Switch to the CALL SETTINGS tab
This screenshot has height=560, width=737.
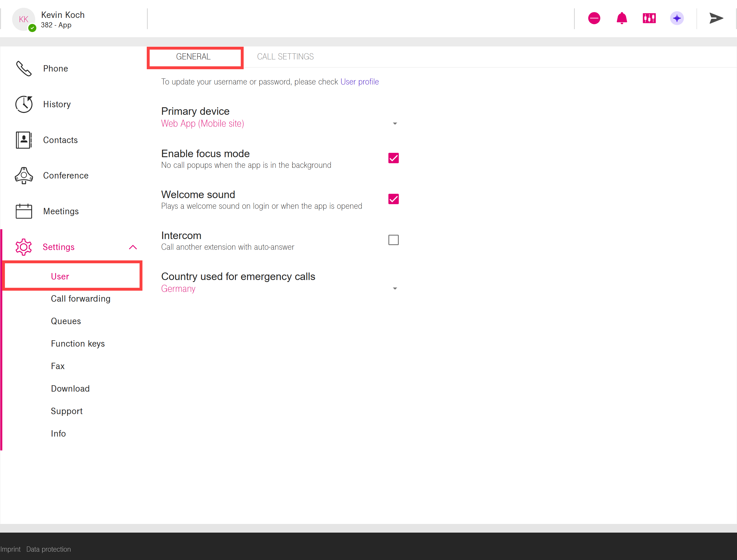285,57
